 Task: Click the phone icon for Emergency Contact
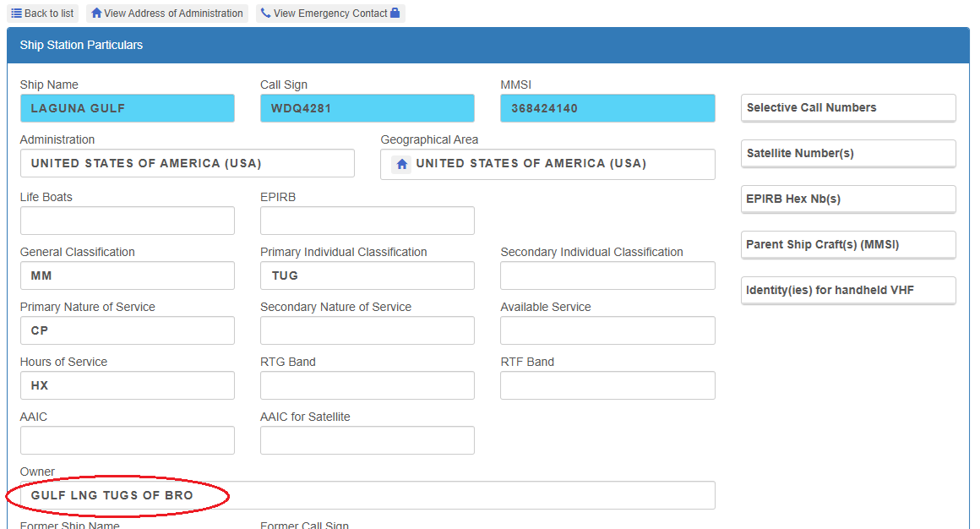point(265,14)
